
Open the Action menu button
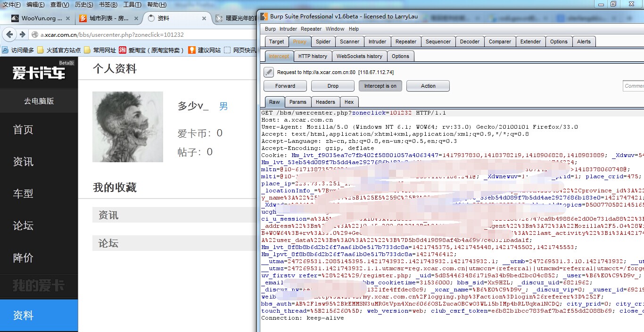[x=428, y=86]
